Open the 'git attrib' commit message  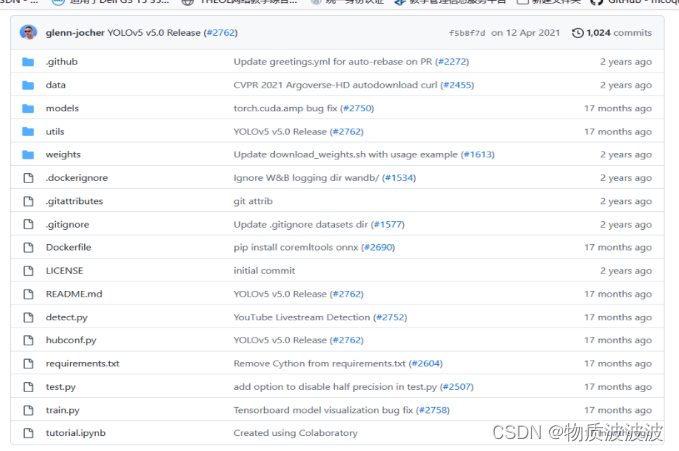pyautogui.click(x=253, y=201)
